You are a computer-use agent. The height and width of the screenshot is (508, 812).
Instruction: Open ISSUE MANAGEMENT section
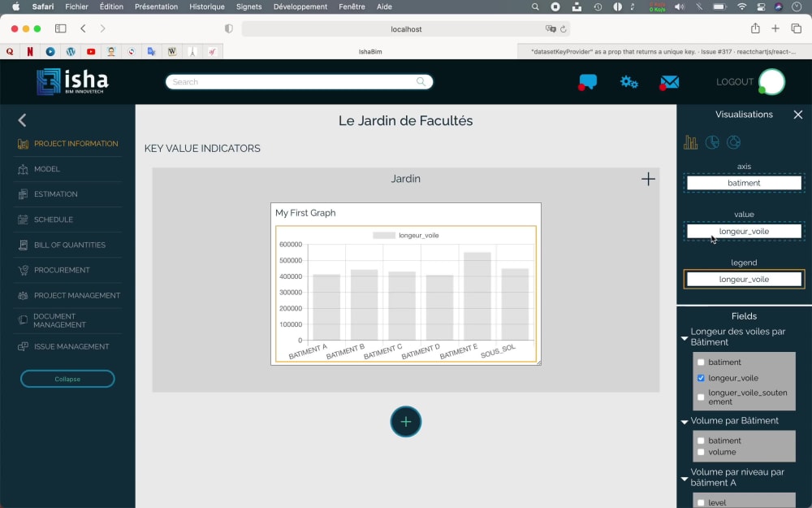pos(71,346)
